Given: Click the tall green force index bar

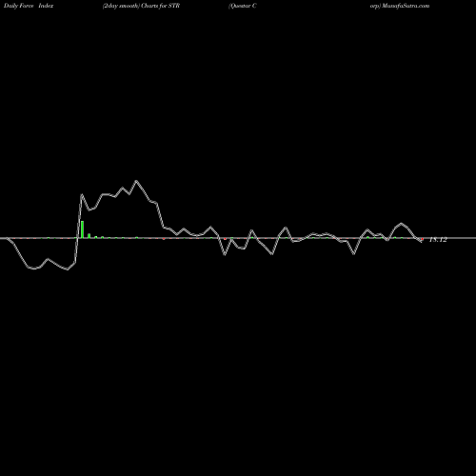Looking at the screenshot, I should [83, 229].
